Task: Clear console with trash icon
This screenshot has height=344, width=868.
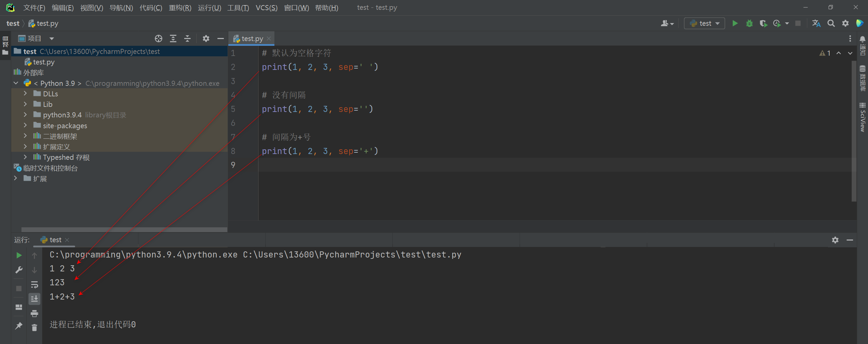Action: coord(34,328)
